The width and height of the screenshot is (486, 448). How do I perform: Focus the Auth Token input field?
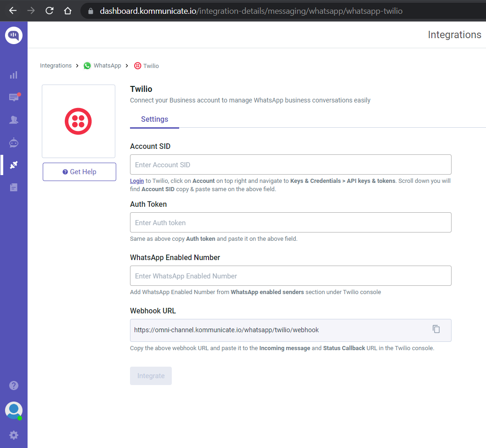click(x=291, y=222)
